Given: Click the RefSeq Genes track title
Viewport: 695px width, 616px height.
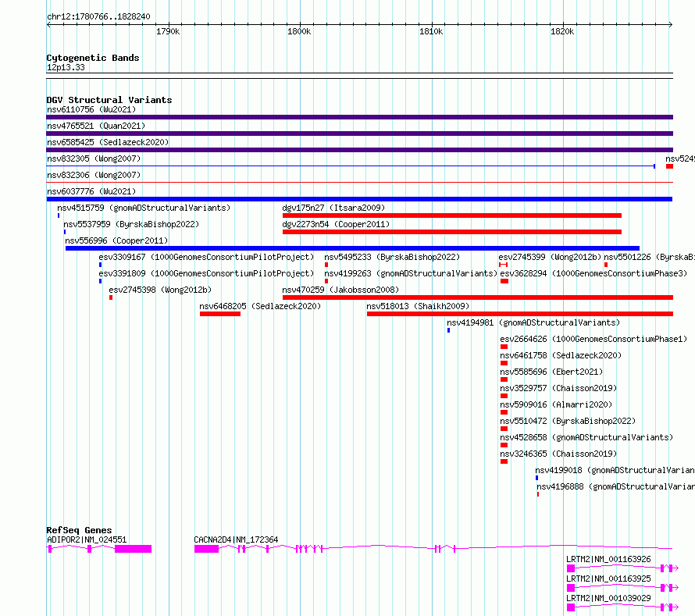Looking at the screenshot, I should click(x=79, y=530).
